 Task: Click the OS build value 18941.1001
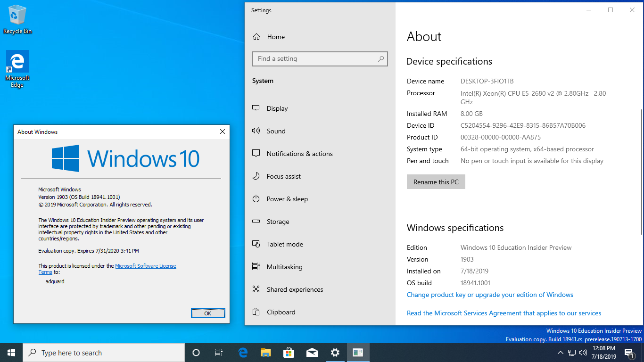(476, 283)
